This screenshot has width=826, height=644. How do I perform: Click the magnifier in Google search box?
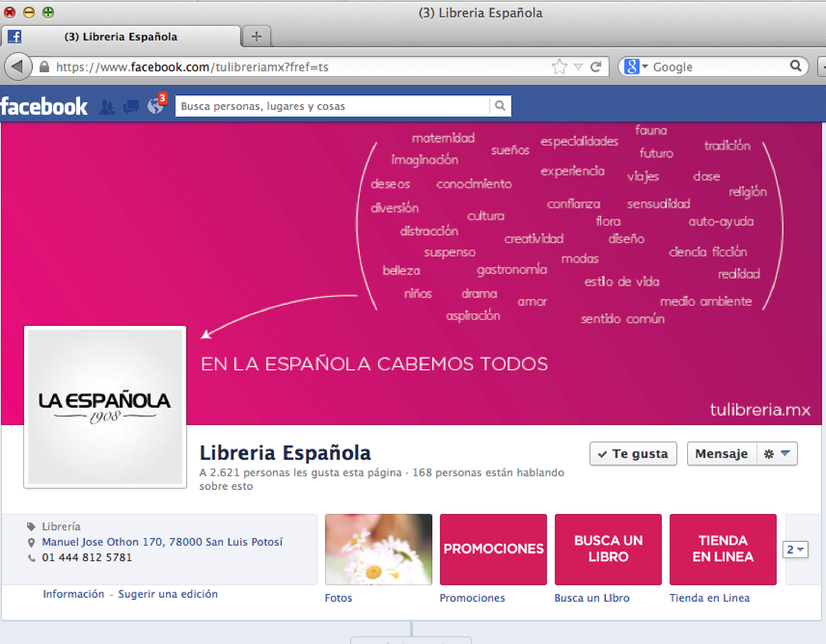[x=796, y=66]
